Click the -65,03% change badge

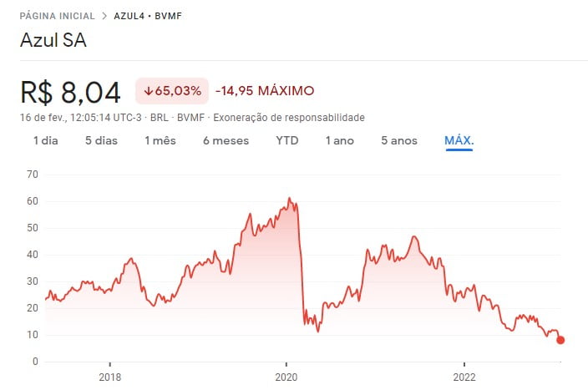(x=171, y=90)
